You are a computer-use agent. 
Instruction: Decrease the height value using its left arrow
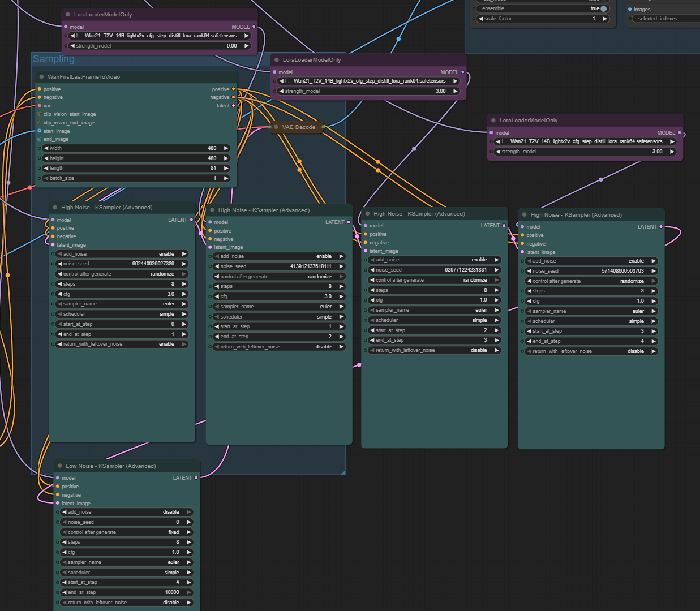point(46,158)
